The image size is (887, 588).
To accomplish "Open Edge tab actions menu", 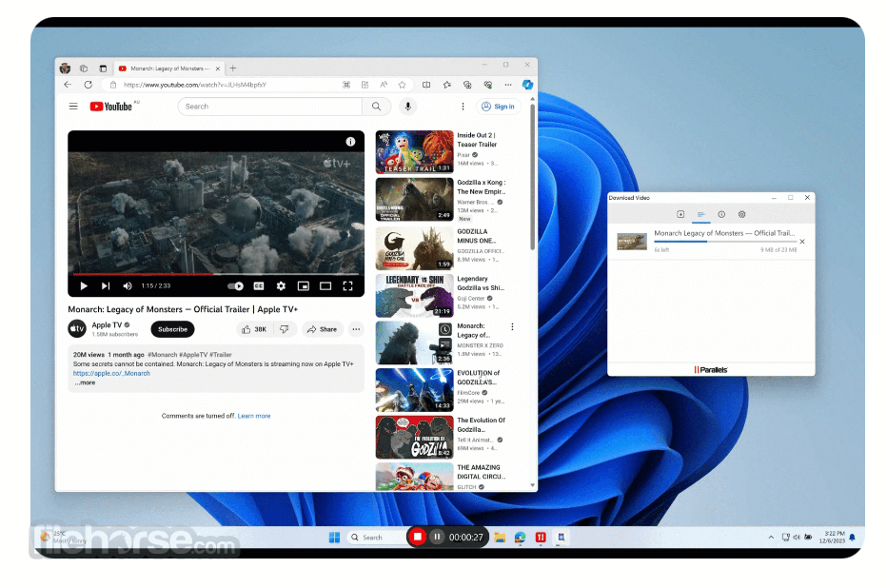I will [x=103, y=69].
